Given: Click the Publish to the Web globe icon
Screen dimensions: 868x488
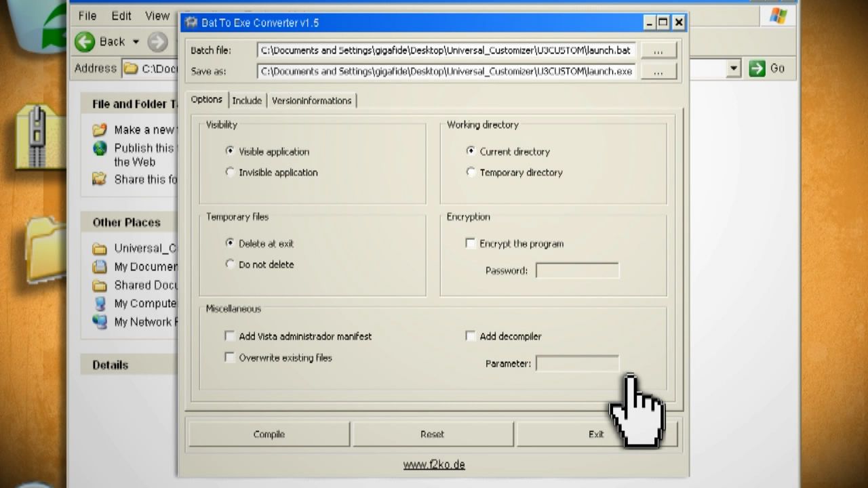Looking at the screenshot, I should pyautogui.click(x=100, y=148).
